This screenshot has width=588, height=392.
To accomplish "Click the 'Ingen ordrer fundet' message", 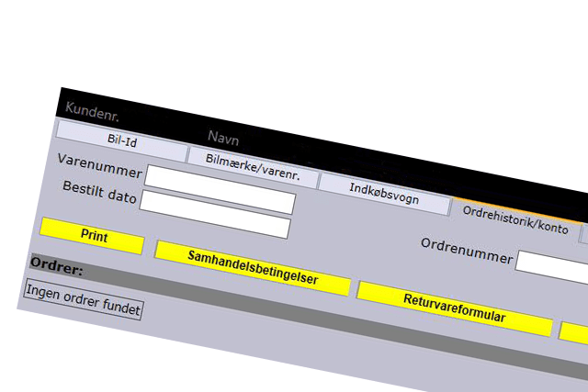I will 83,304.
